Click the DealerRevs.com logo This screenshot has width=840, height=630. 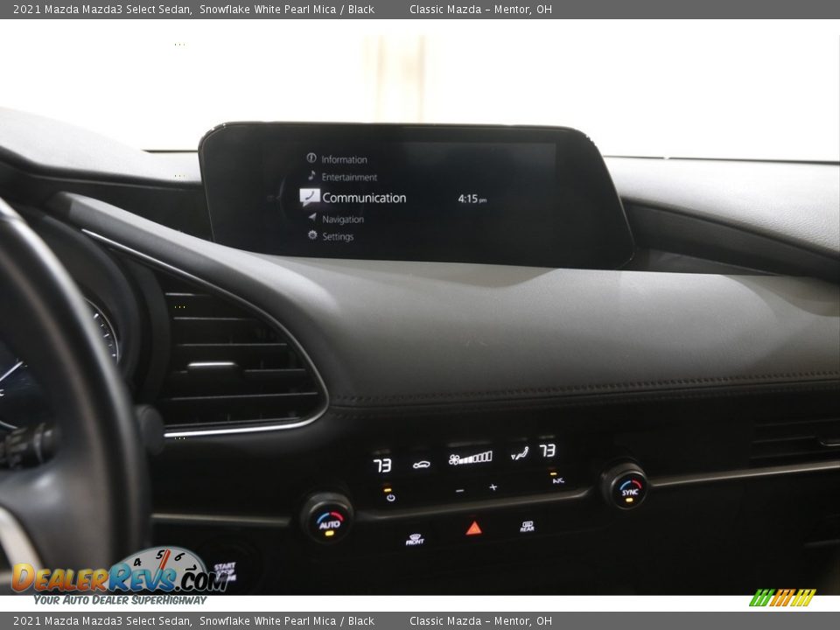118,577
